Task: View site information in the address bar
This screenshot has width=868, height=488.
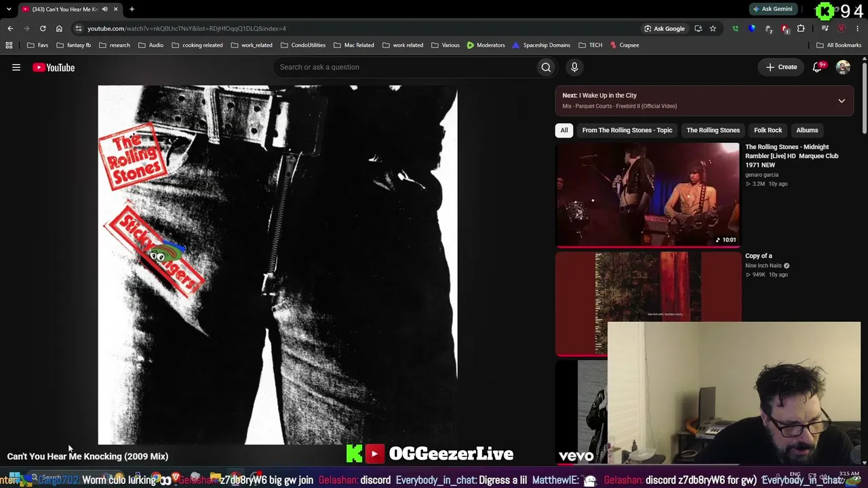Action: click(79, 28)
